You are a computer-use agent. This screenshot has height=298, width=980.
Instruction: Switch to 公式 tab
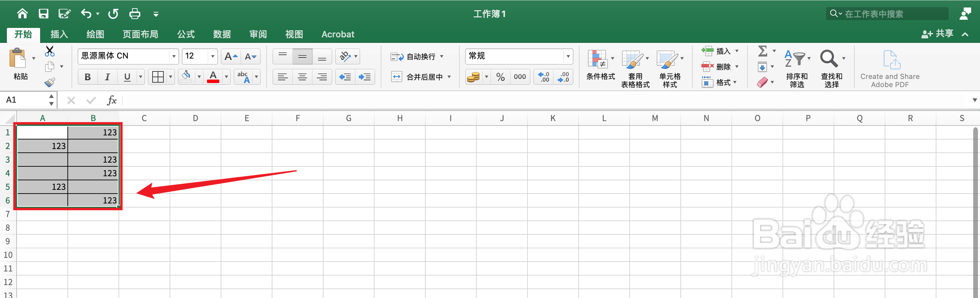click(x=186, y=35)
